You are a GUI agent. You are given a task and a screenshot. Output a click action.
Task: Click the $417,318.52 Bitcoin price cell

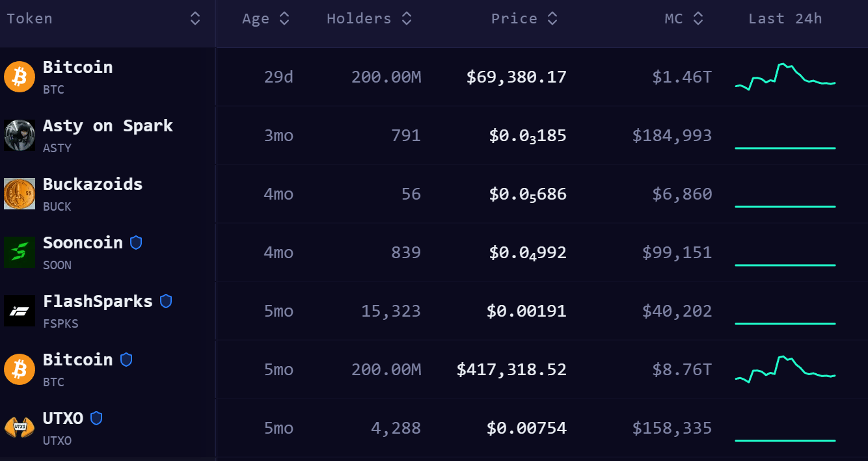tap(511, 370)
